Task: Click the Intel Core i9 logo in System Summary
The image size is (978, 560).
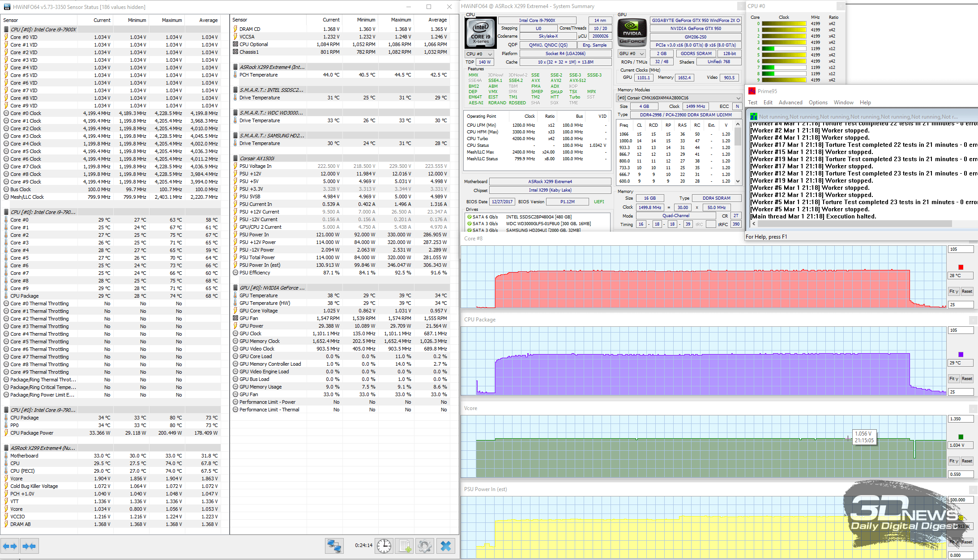Action: 481,32
